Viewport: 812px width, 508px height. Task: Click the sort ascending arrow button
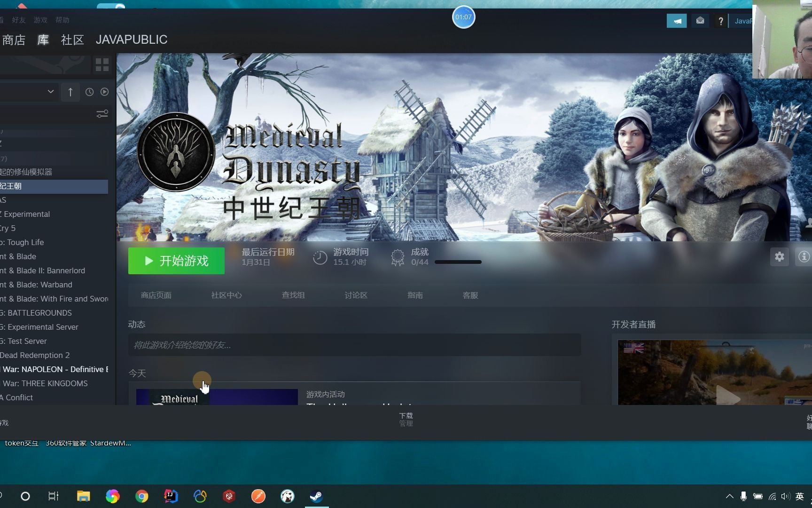[70, 92]
